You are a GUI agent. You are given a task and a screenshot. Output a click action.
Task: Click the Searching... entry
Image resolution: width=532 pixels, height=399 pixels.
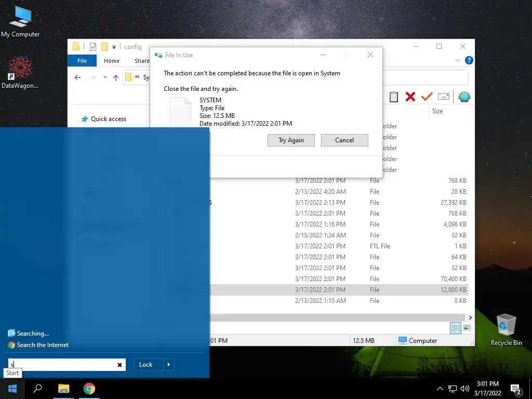(28, 334)
